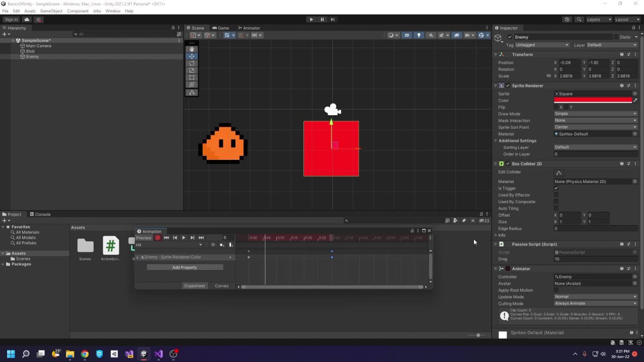Image resolution: width=644 pixels, height=362 pixels.
Task: Open the Draw Mode dropdown
Action: point(595,114)
